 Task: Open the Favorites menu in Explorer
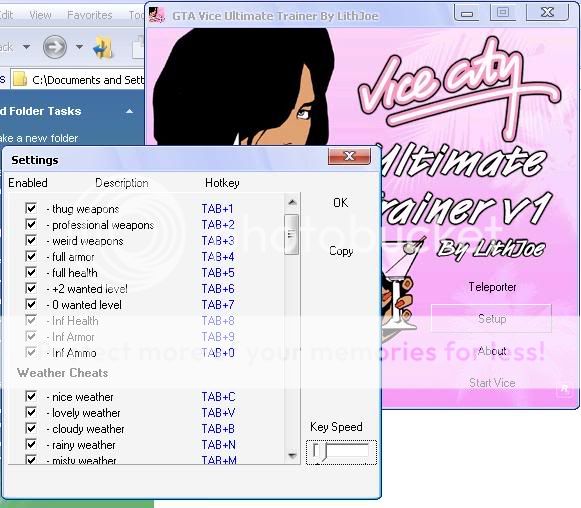(x=90, y=15)
